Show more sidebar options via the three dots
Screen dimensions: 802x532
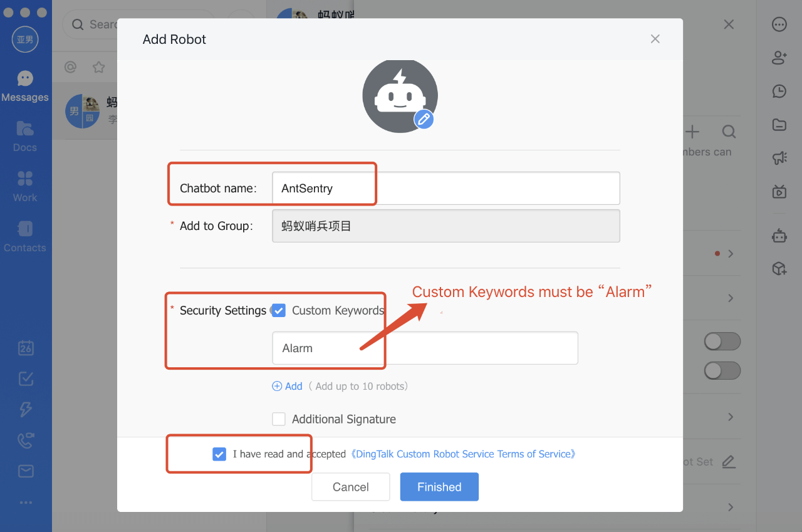pyautogui.click(x=26, y=503)
